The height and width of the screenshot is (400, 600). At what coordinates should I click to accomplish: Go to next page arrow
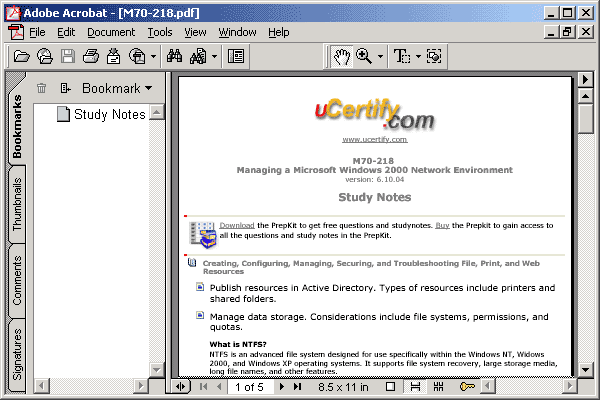pyautogui.click(x=282, y=387)
